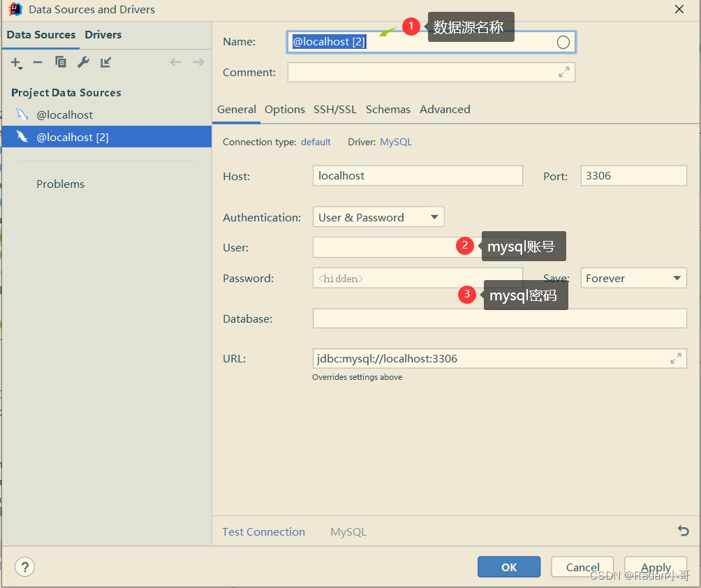Click the import arrow icon in the toolbar
The image size is (701, 588).
coord(105,62)
